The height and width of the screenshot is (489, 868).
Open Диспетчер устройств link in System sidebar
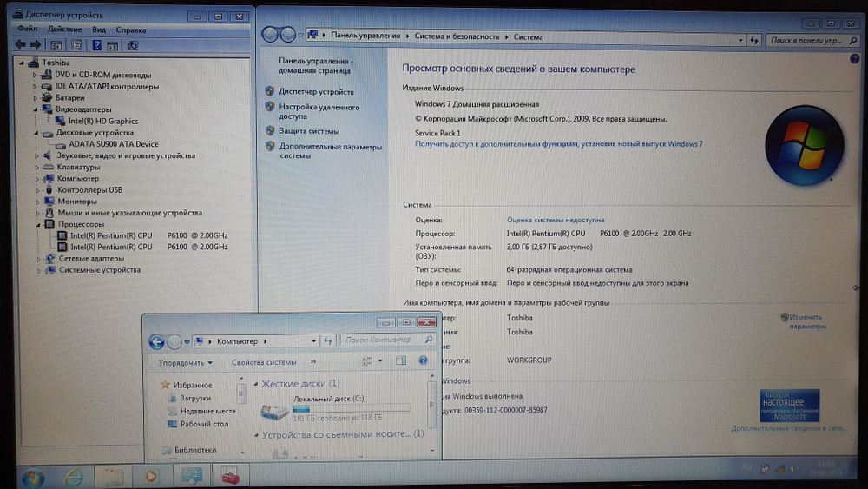(316, 92)
